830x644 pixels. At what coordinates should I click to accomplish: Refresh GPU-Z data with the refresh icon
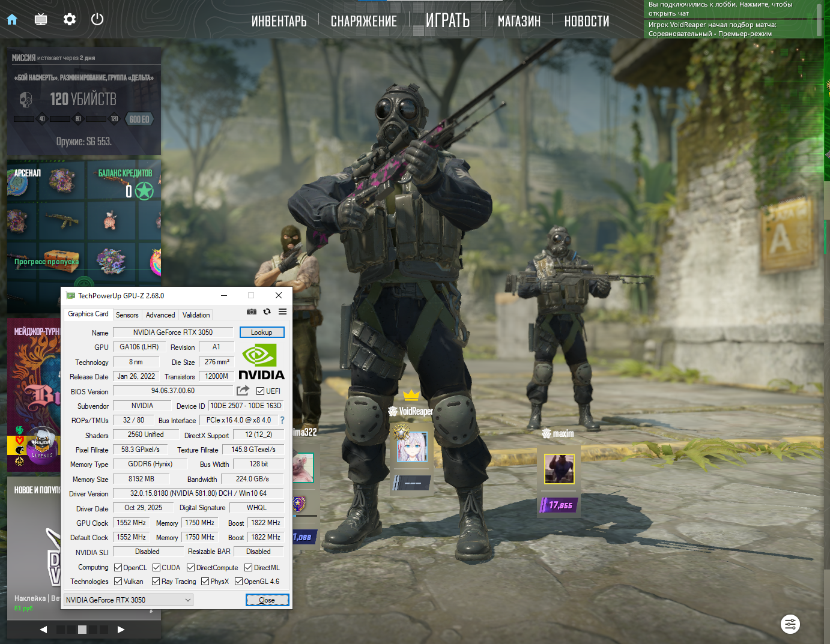tap(267, 311)
